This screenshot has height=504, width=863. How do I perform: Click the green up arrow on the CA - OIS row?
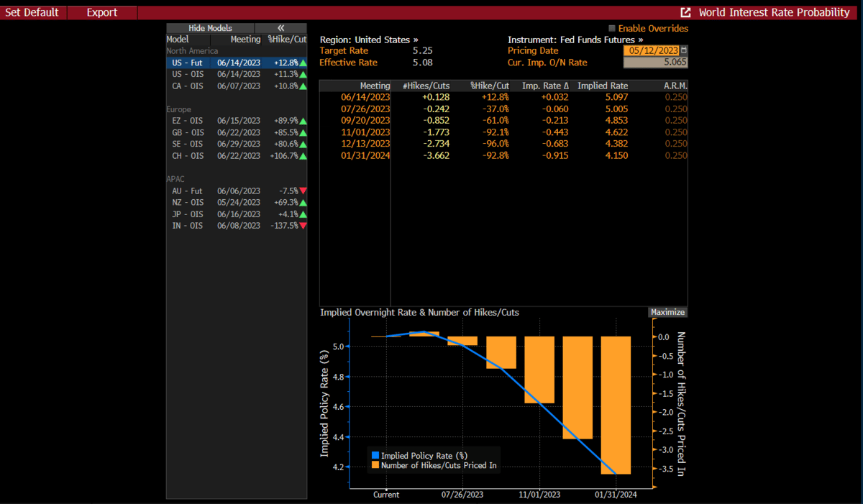coord(303,86)
